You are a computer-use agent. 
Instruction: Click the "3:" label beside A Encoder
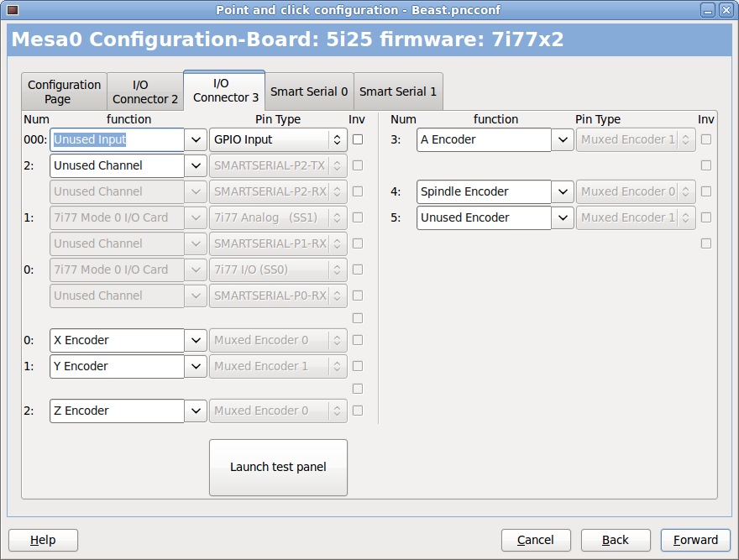click(396, 139)
